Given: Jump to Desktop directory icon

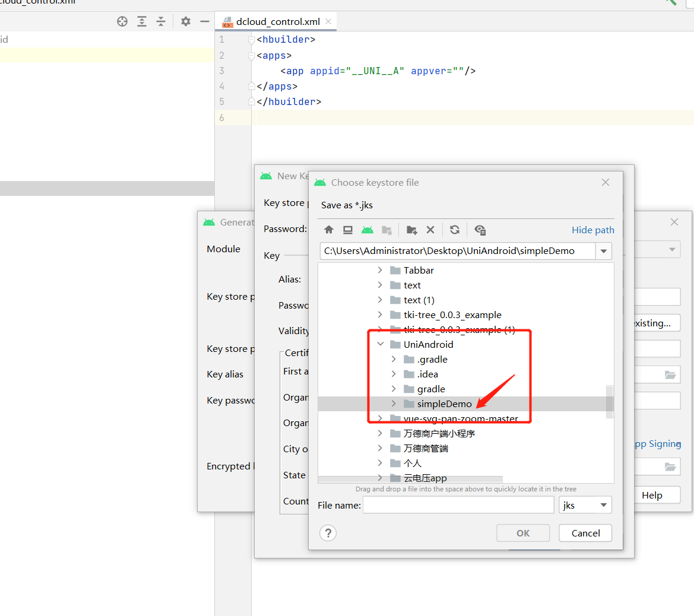Looking at the screenshot, I should tap(348, 230).
